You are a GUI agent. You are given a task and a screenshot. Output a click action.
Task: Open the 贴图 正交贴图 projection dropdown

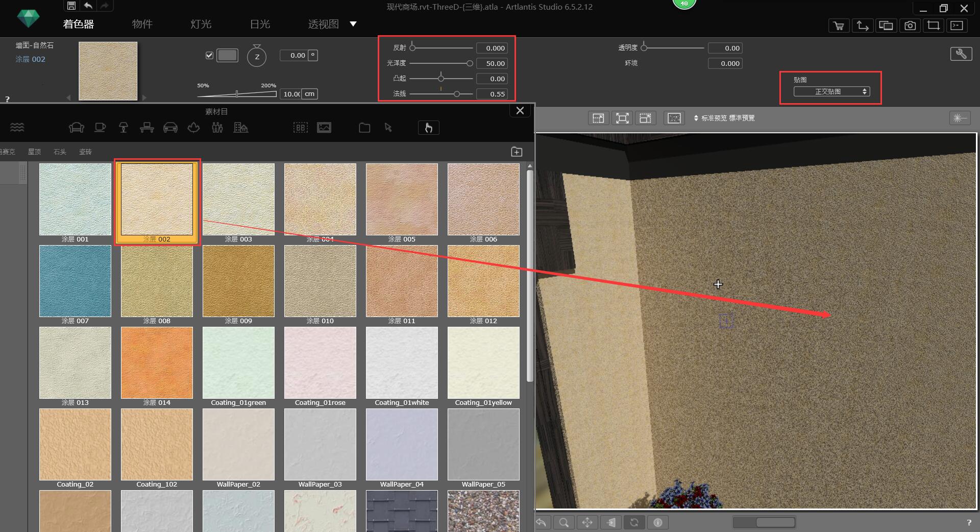[x=831, y=91]
